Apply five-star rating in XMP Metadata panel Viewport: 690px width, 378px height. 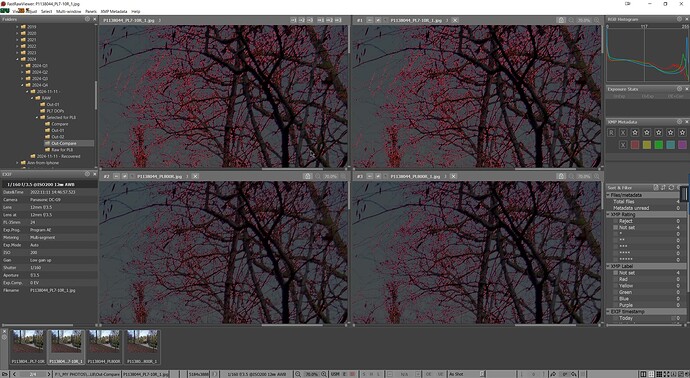click(x=682, y=132)
